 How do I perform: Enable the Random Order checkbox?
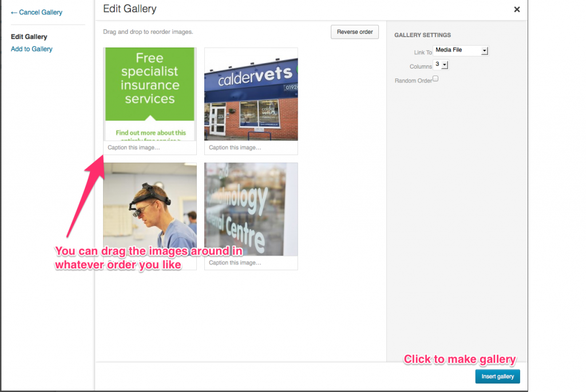click(x=435, y=79)
